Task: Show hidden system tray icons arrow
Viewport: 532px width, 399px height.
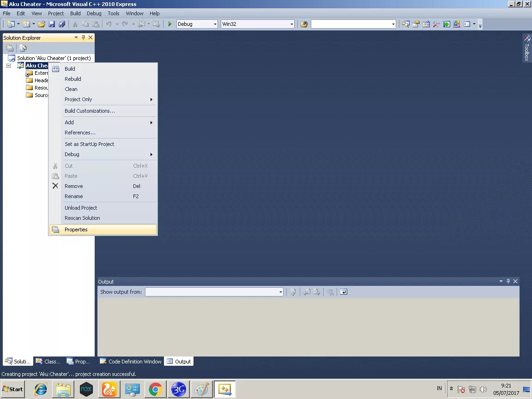Action: point(451,389)
